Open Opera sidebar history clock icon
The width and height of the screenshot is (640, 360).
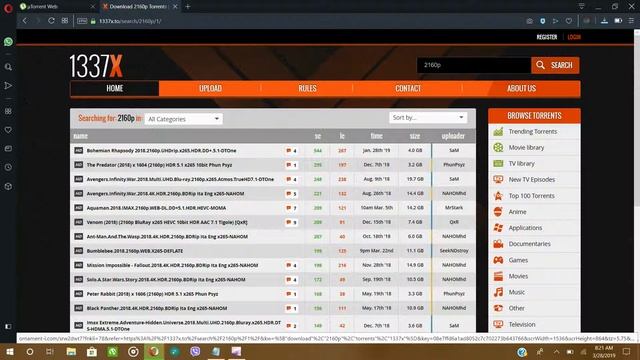pyautogui.click(x=8, y=167)
